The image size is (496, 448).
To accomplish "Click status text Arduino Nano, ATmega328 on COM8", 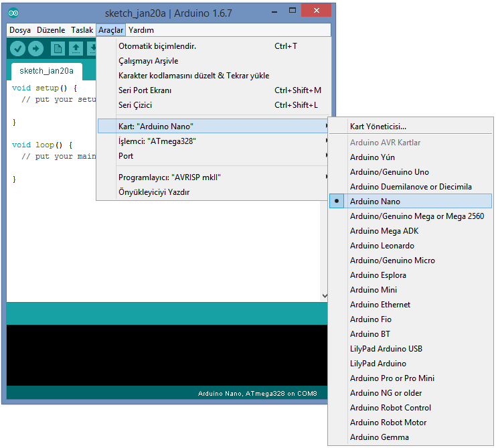I will [257, 394].
